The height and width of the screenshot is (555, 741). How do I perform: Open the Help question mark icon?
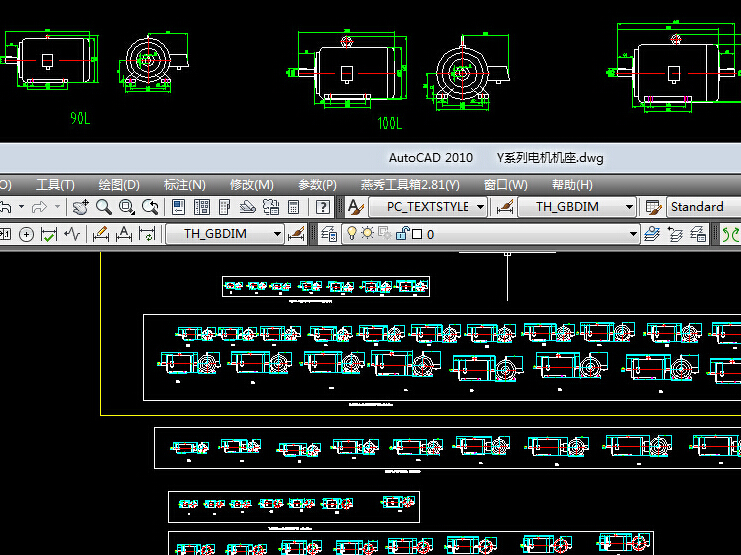pyautogui.click(x=323, y=207)
